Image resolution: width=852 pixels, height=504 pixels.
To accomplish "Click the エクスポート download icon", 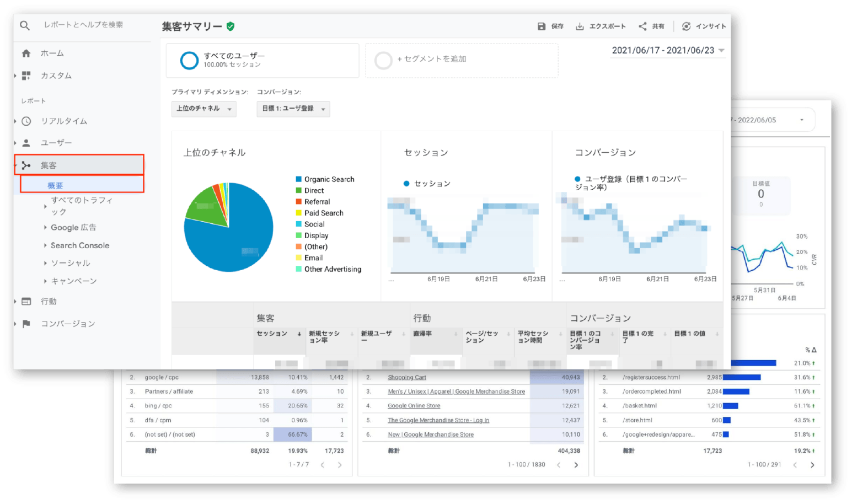I will tap(580, 26).
